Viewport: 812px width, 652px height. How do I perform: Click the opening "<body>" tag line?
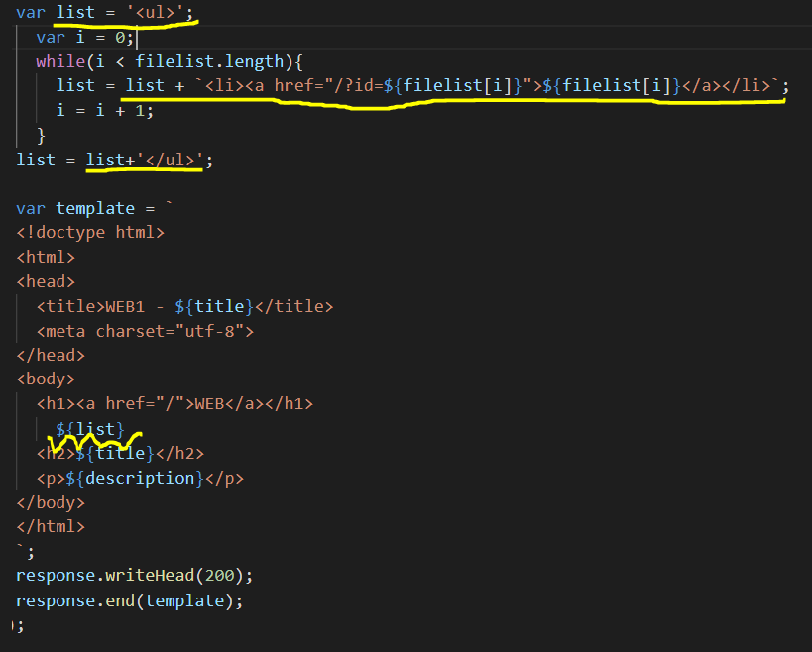[46, 380]
